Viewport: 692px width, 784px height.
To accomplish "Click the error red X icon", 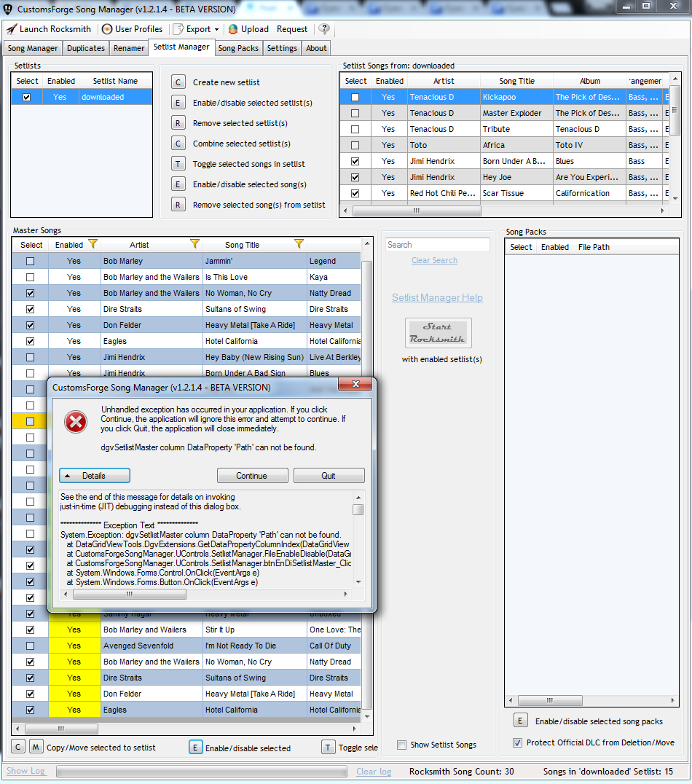I will pos(76,423).
